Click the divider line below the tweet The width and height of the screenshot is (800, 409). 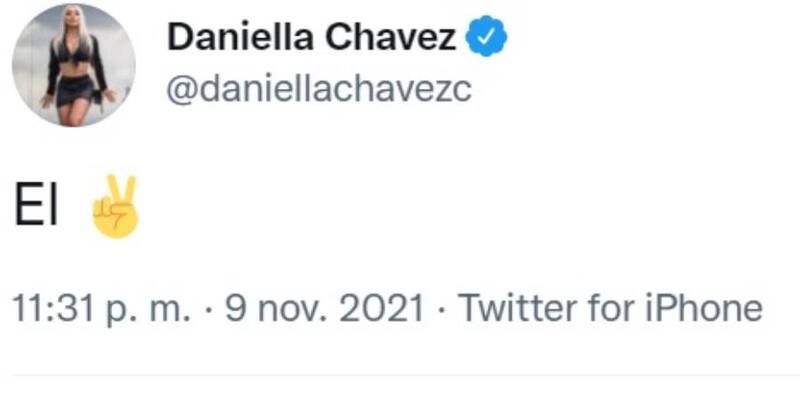pyautogui.click(x=400, y=375)
